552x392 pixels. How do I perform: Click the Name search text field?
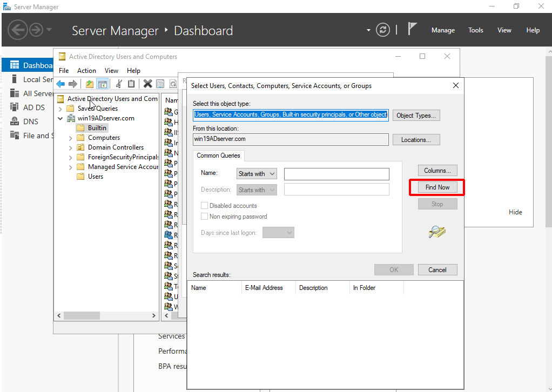(x=336, y=174)
